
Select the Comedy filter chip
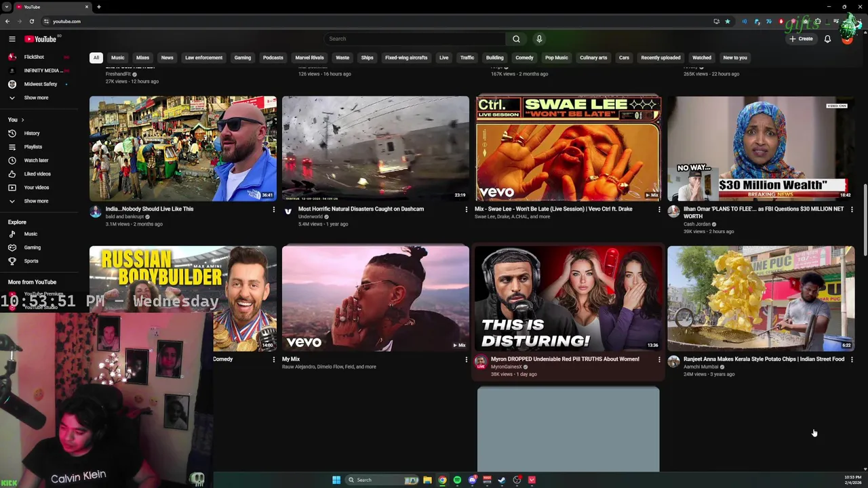524,58
